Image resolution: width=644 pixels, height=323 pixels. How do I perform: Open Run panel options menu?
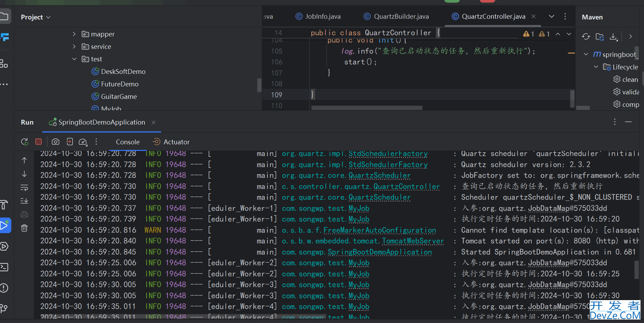[615, 122]
